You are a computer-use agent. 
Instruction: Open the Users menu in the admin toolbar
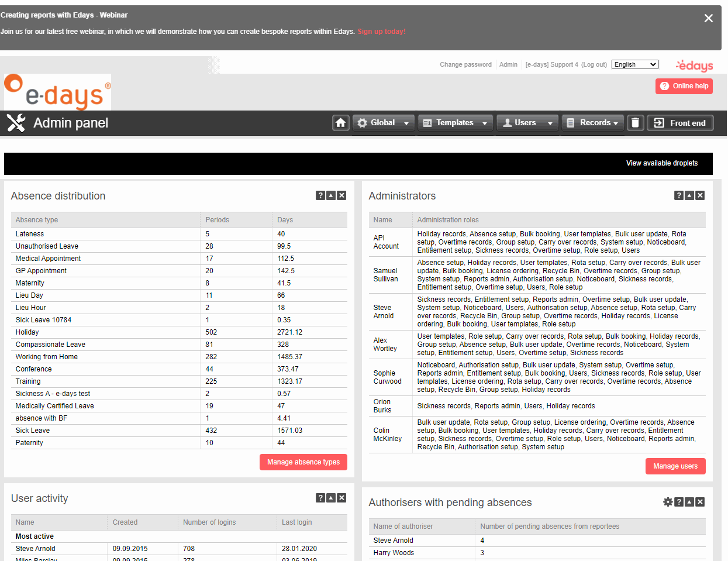pos(527,123)
